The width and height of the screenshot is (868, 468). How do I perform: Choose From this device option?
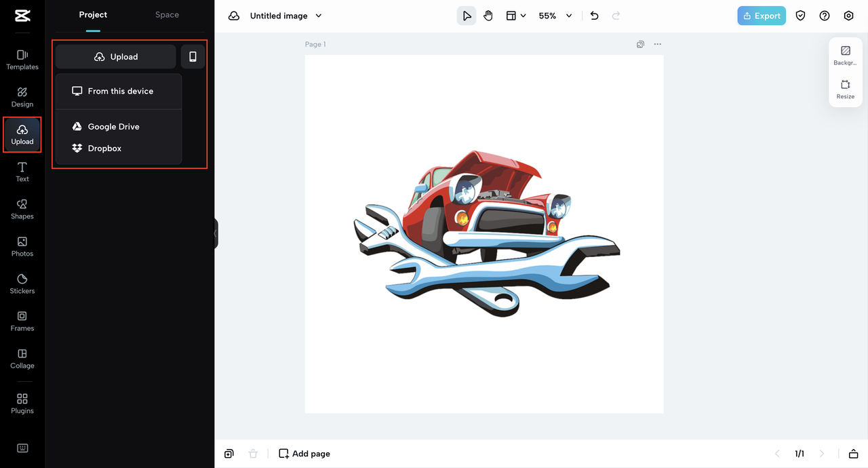119,91
